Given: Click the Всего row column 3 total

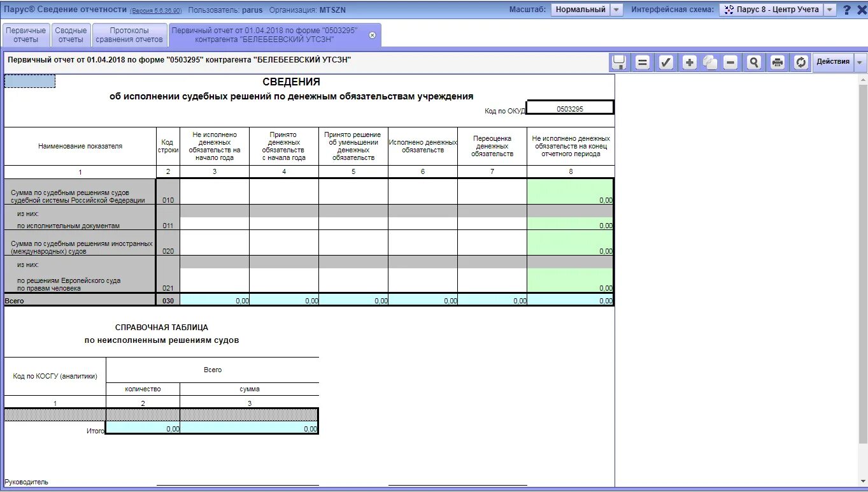Looking at the screenshot, I should [215, 300].
